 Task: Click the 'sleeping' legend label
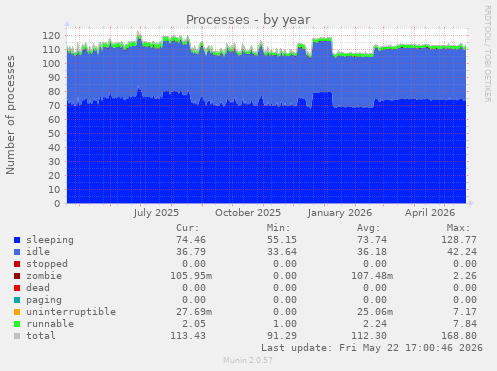coord(50,240)
